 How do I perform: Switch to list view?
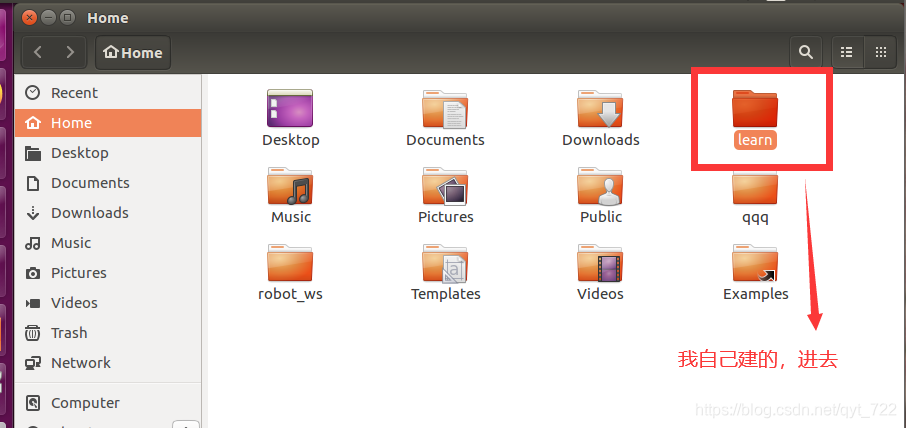[847, 52]
